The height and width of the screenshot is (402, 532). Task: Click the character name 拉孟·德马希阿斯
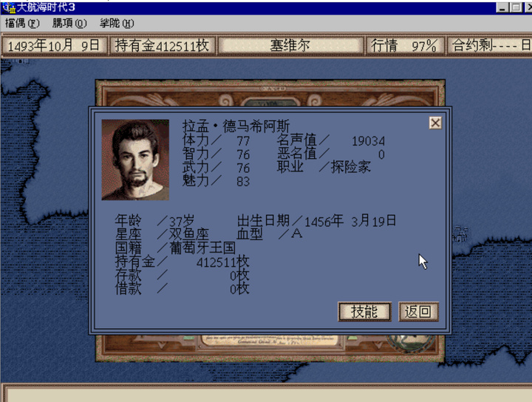coord(236,126)
